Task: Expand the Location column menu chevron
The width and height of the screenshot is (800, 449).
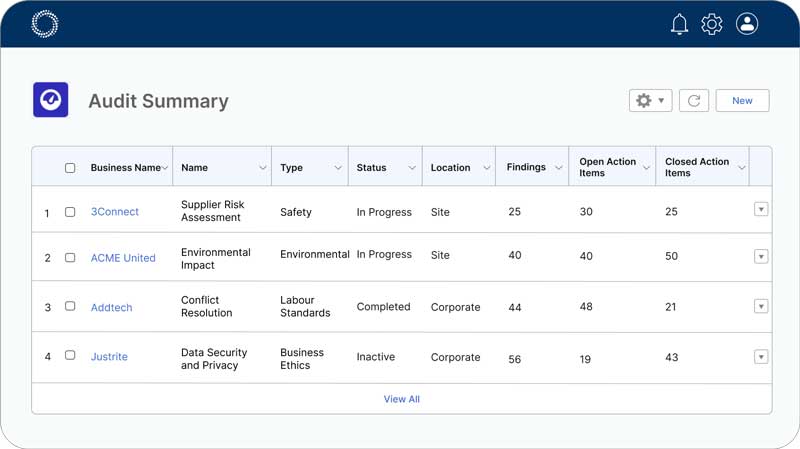Action: 487,168
